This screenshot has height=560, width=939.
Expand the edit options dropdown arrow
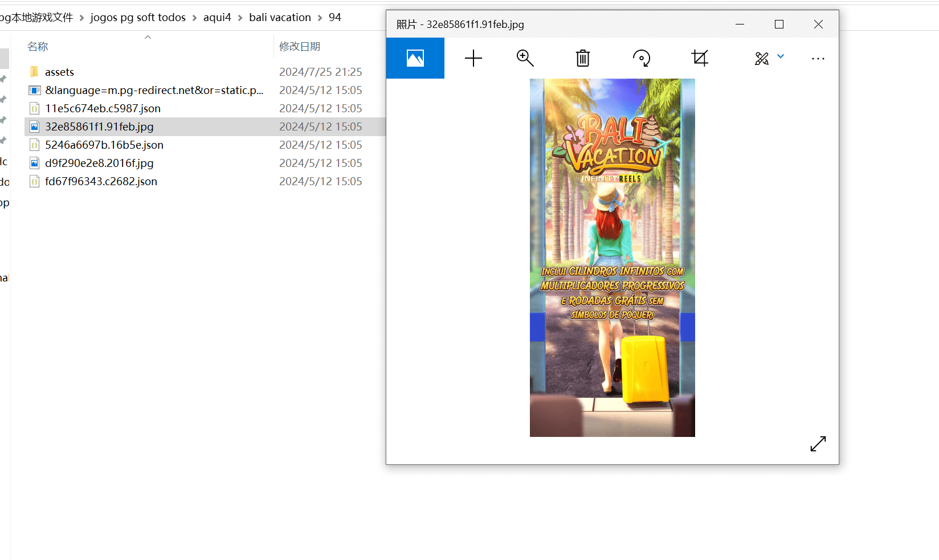click(781, 56)
